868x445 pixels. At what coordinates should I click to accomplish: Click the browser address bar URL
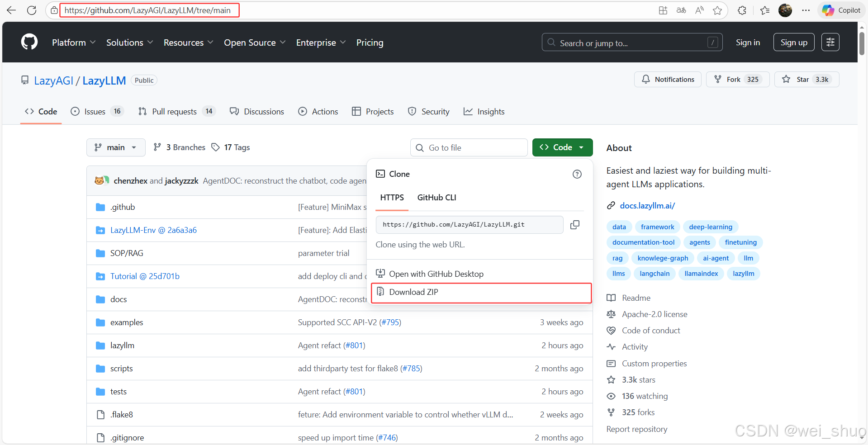[148, 10]
